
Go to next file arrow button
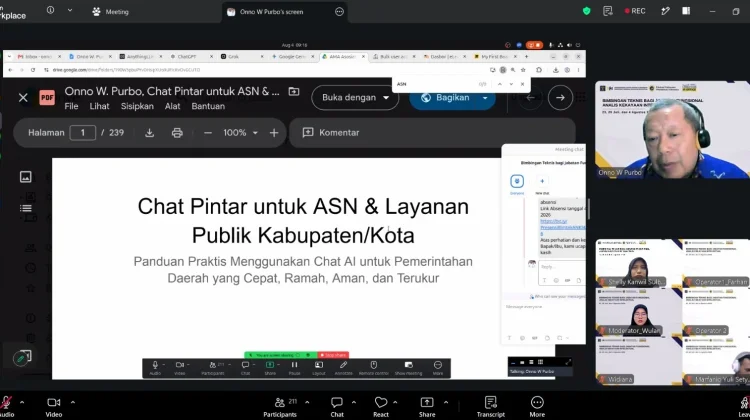[560, 98]
